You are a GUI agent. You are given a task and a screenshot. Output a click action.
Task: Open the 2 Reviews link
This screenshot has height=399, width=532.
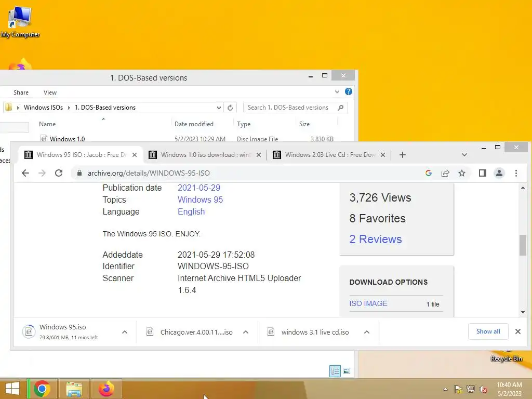pyautogui.click(x=375, y=239)
